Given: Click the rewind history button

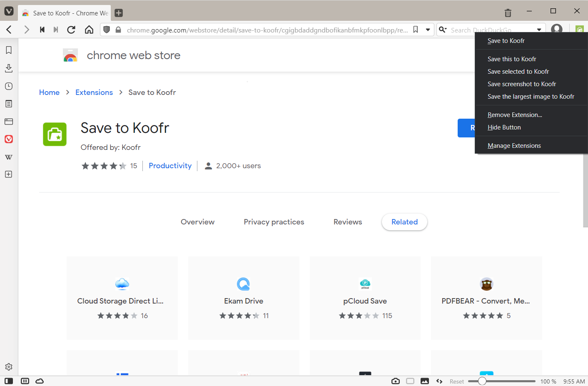Looking at the screenshot, I should click(42, 30).
